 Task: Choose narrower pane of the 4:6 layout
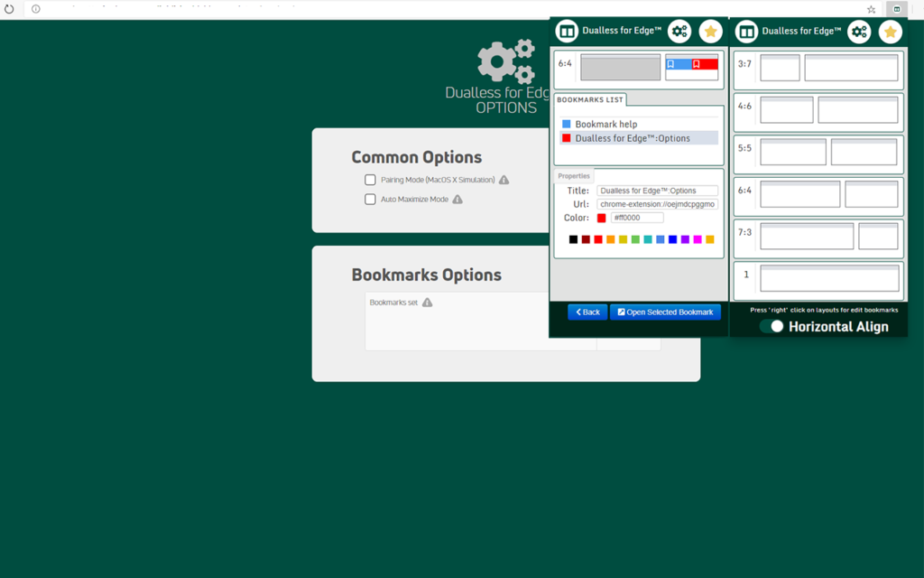[787, 109]
